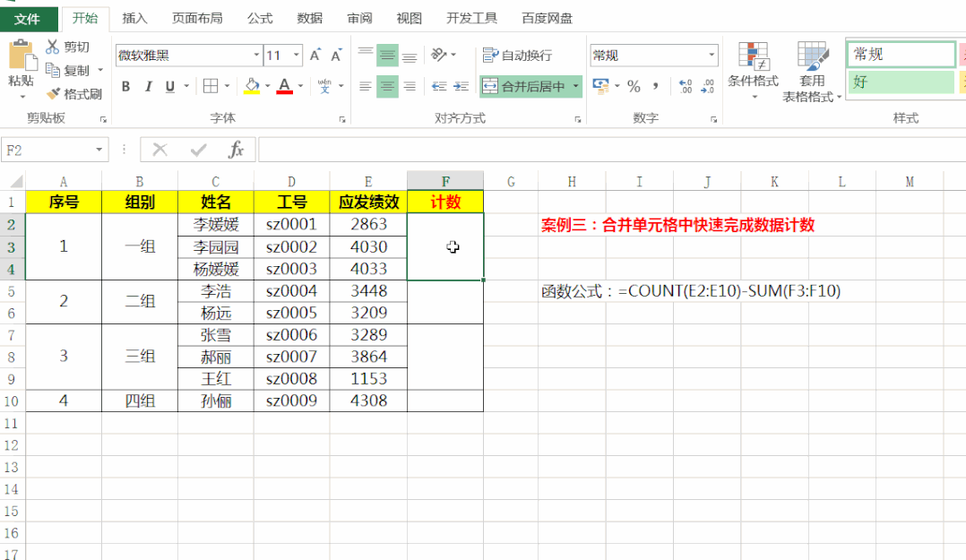Click the accounting number format icon
The image size is (966, 560).
tap(600, 86)
